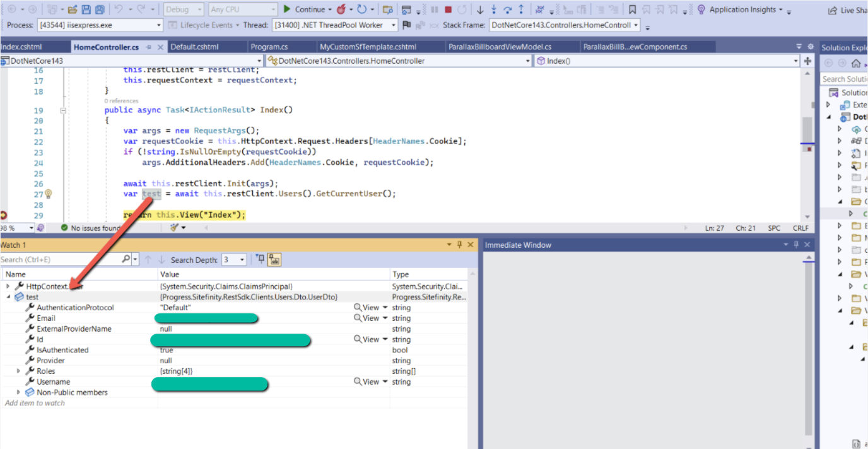This screenshot has width=868, height=449.
Task: Toggle pin on HomeController.cs tab
Action: (x=149, y=47)
